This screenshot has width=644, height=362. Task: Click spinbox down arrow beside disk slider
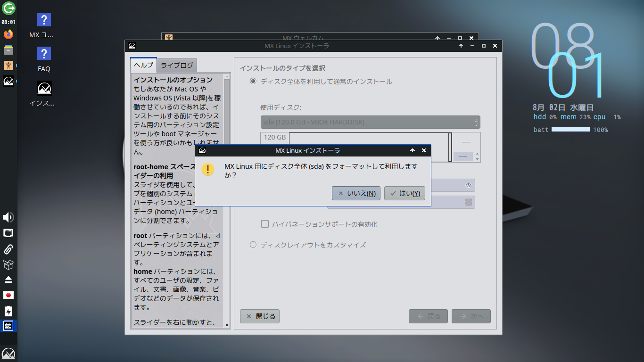click(x=477, y=159)
